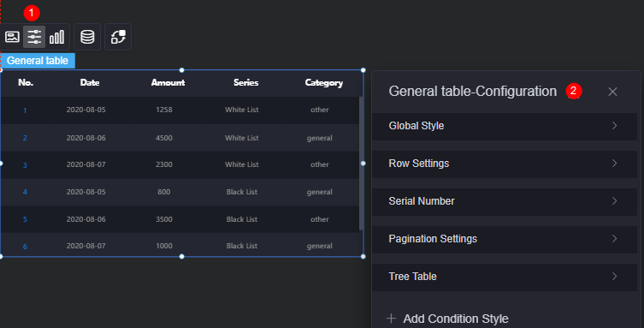Open the bar chart icon in toolbar
The height and width of the screenshot is (328, 644).
[56, 37]
